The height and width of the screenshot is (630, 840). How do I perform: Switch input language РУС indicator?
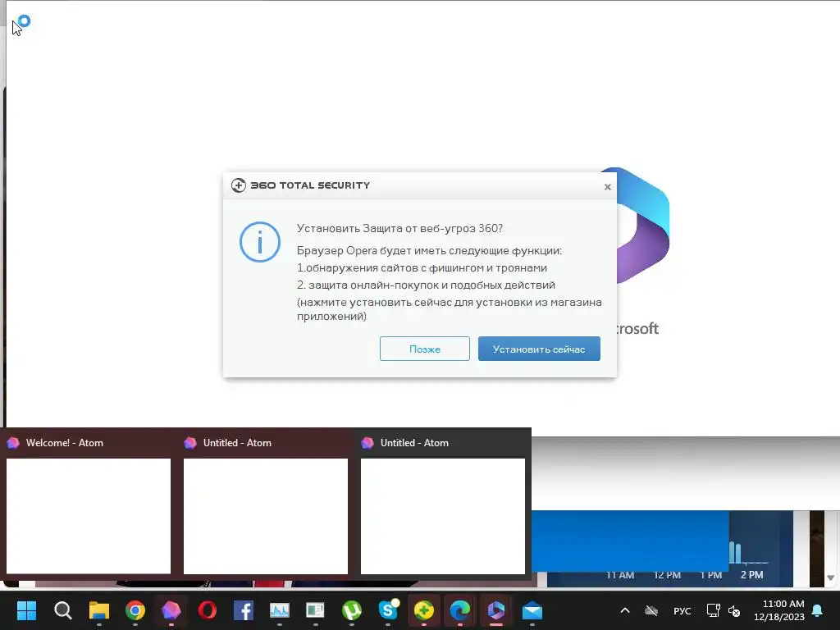tap(682, 610)
